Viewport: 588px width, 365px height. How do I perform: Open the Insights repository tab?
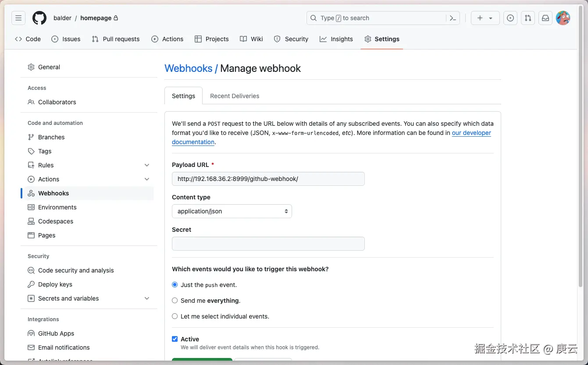[336, 39]
